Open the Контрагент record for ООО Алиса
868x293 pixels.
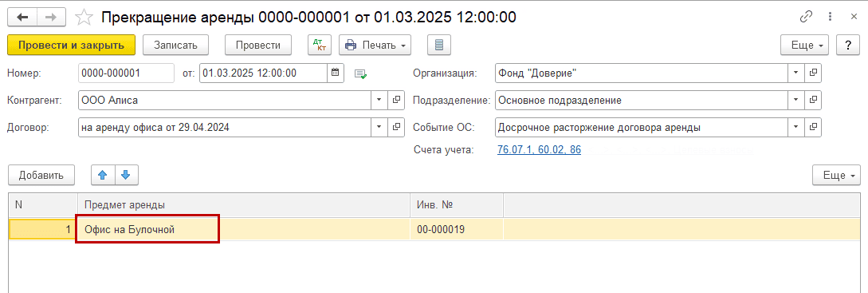pyautogui.click(x=396, y=100)
